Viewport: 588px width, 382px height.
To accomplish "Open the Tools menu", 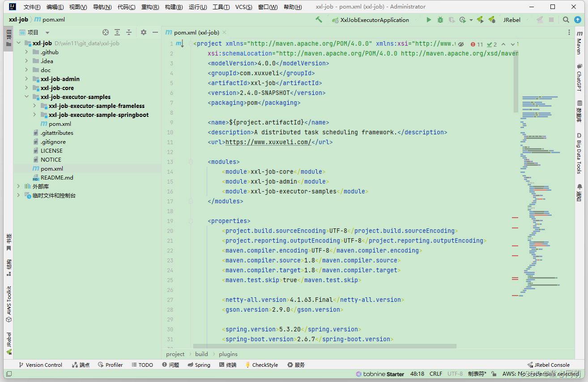I will tap(221, 7).
